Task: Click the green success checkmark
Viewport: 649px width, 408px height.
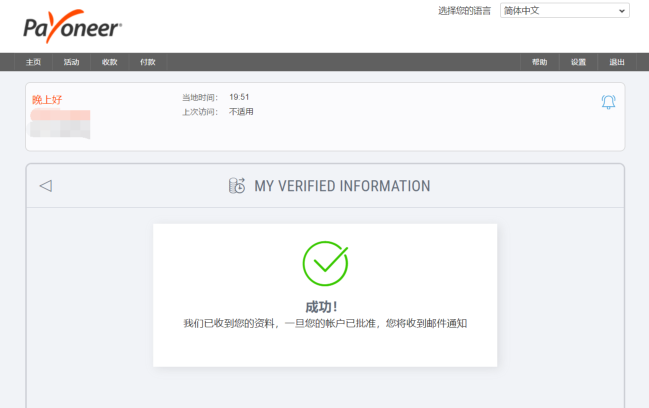Action: (325, 262)
